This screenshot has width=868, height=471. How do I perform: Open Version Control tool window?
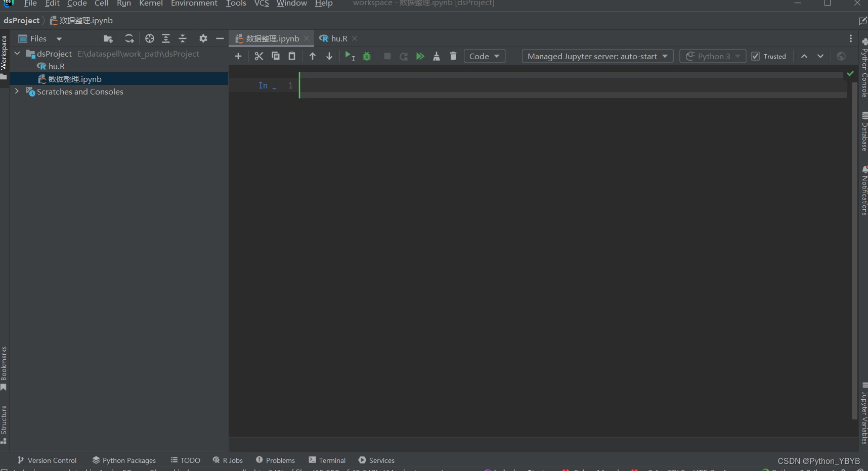[47, 460]
